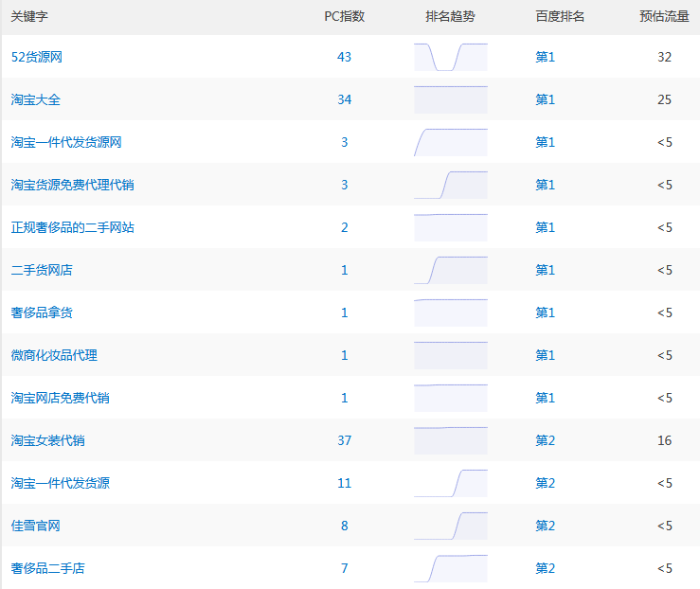Viewport: 700px width, 589px height.
Task: Click Baidu rank 第1 for 淘宝大全
Action: (545, 99)
